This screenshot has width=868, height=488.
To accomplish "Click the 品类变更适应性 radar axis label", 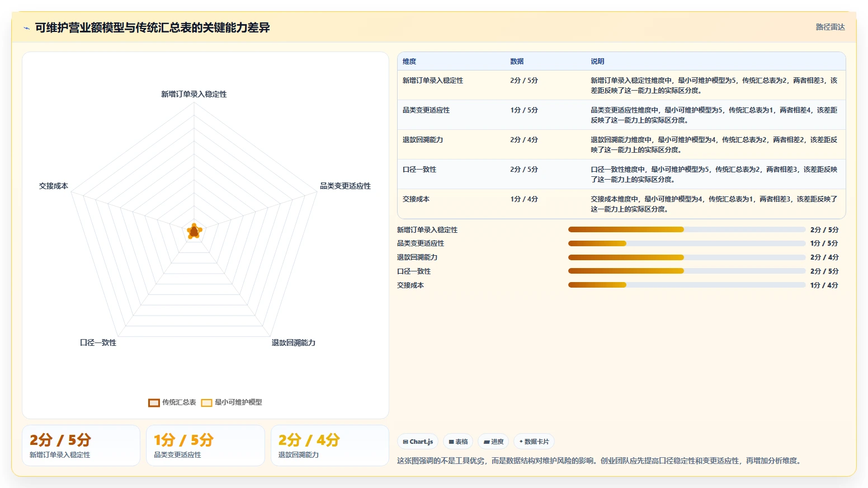I will pos(345,186).
